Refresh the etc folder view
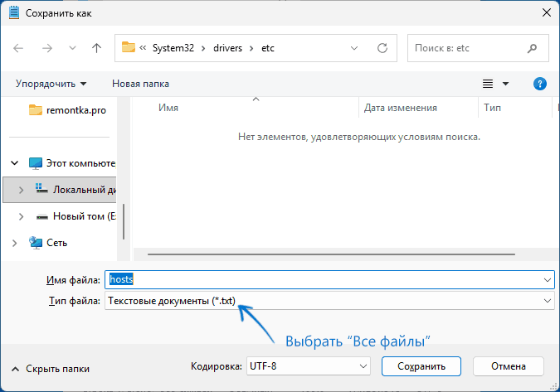The width and height of the screenshot is (560, 392). pyautogui.click(x=382, y=48)
